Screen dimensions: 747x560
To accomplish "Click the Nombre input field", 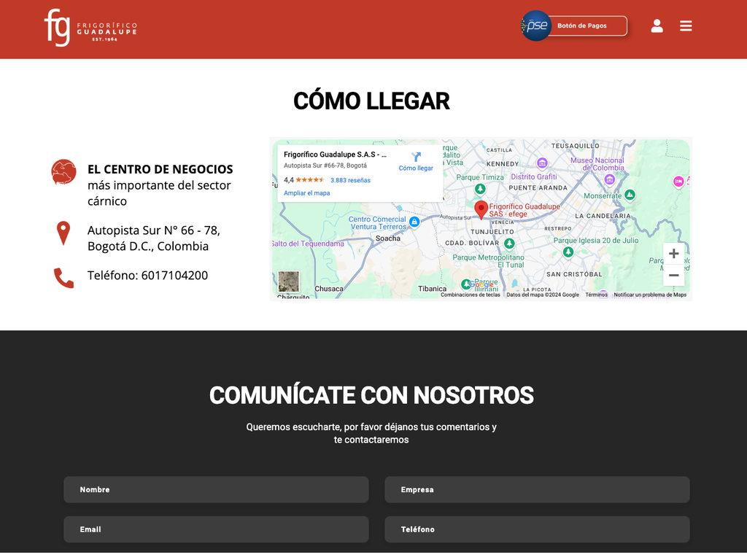I will pos(216,489).
